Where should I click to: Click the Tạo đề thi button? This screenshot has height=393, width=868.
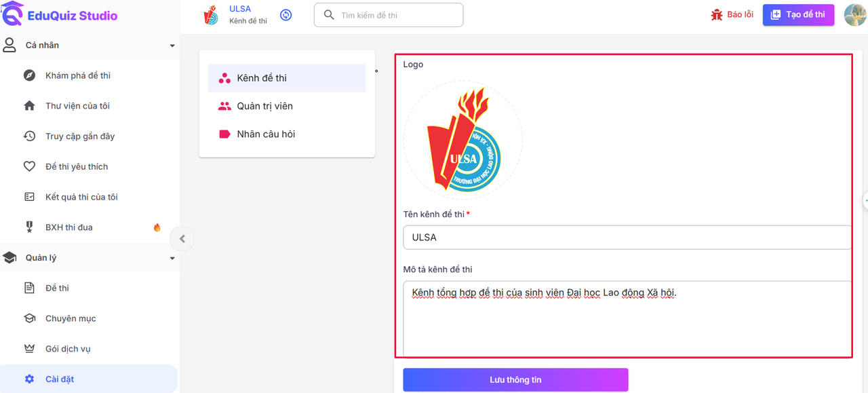[x=798, y=15]
